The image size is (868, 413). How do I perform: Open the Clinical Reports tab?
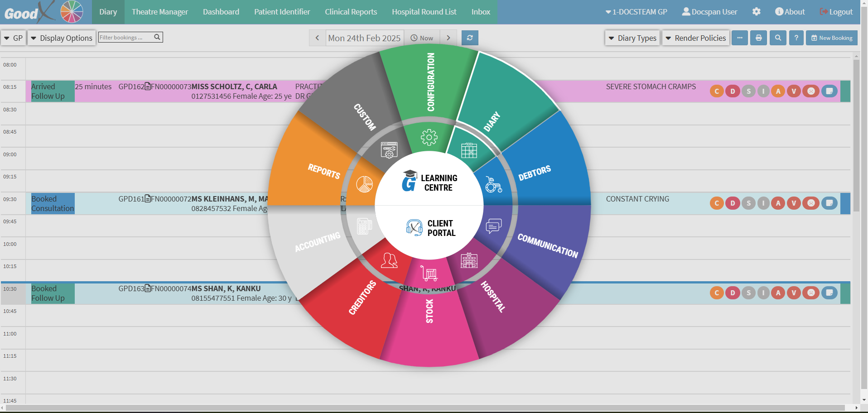pos(351,12)
